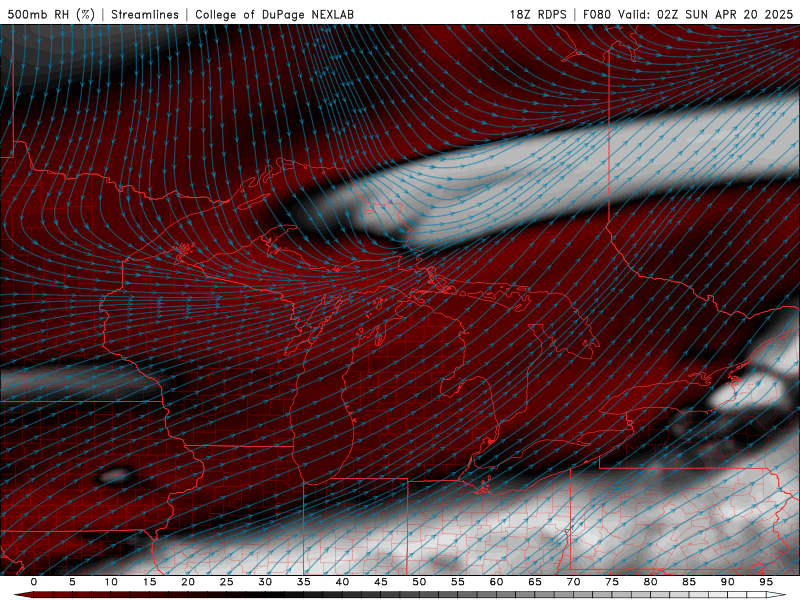Click the 'Streamlines' header label
Viewport: 800px width, 600px height.
click(x=145, y=14)
